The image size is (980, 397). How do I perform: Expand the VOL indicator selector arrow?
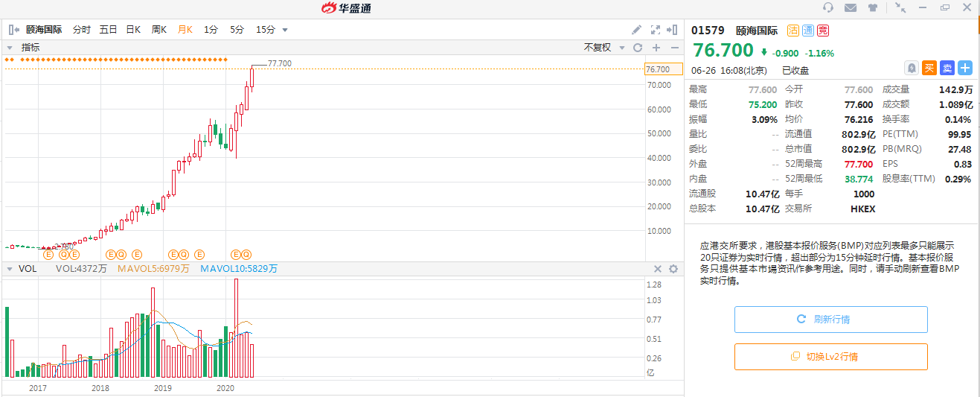click(x=10, y=269)
